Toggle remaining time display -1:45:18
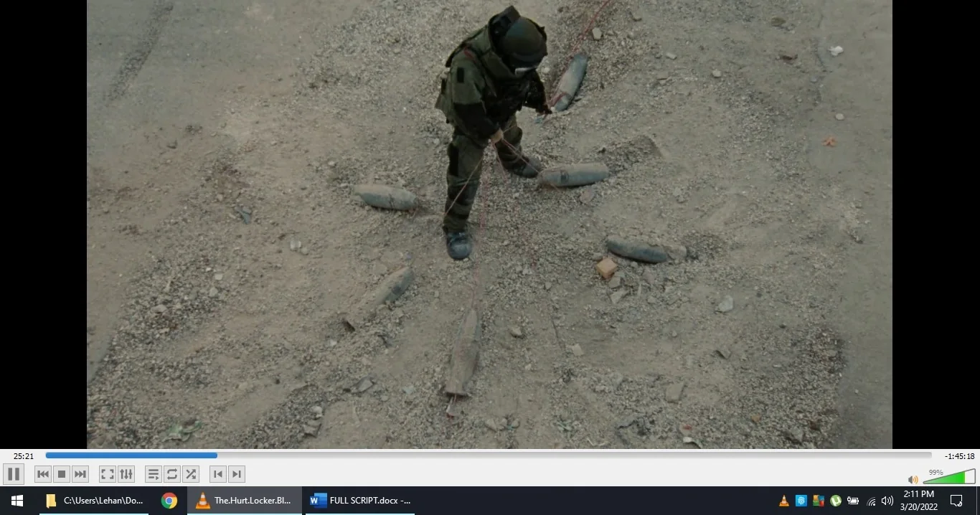The width and height of the screenshot is (980, 515). pos(959,456)
